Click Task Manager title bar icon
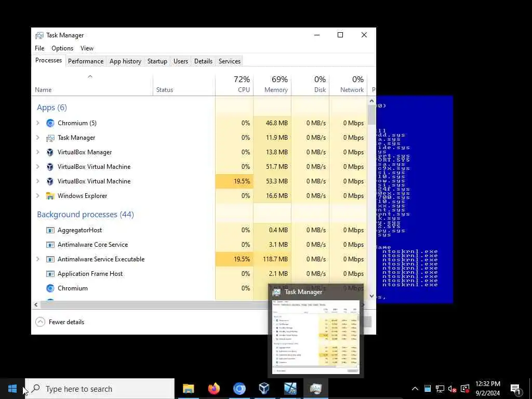The width and height of the screenshot is (532, 399). pos(39,35)
